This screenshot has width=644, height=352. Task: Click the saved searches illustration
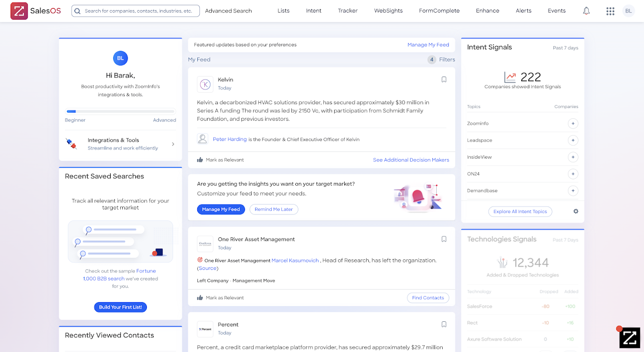(120, 241)
